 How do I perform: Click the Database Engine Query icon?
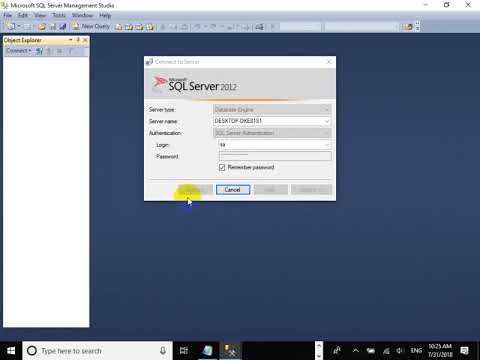119,27
